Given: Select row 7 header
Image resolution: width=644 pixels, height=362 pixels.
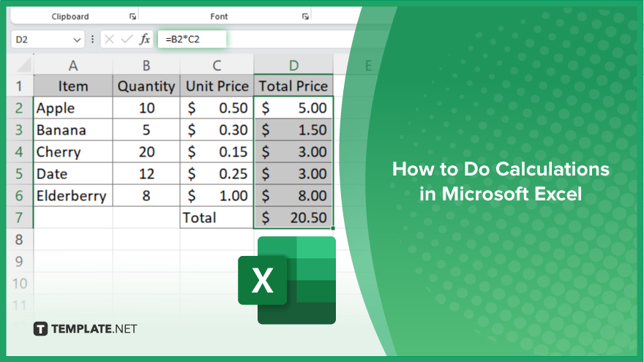Looking at the screenshot, I should [x=19, y=217].
